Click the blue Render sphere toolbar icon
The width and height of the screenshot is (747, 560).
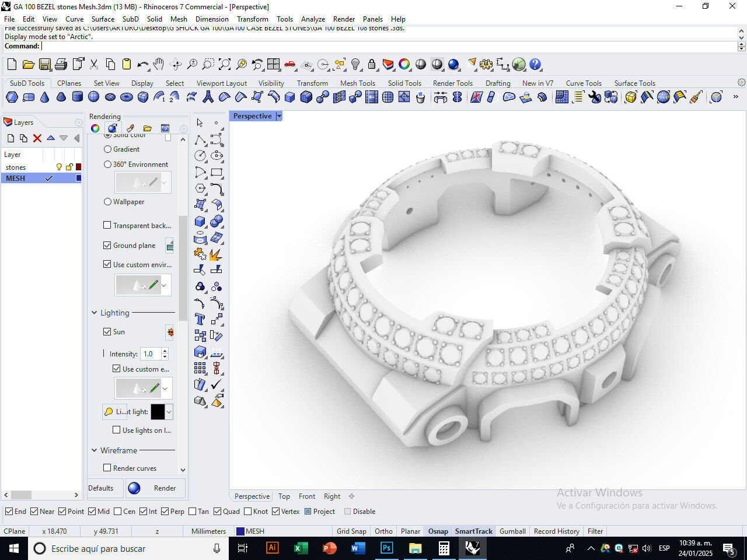(x=453, y=64)
